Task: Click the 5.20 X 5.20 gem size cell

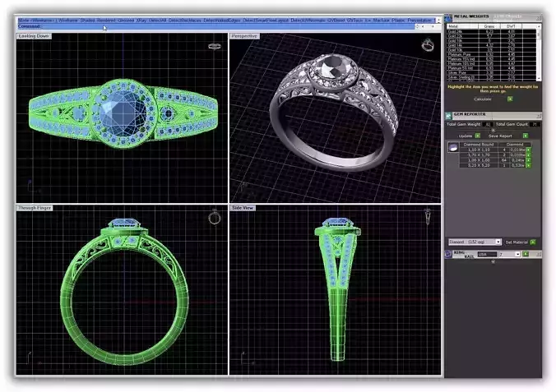Action: 479,165
